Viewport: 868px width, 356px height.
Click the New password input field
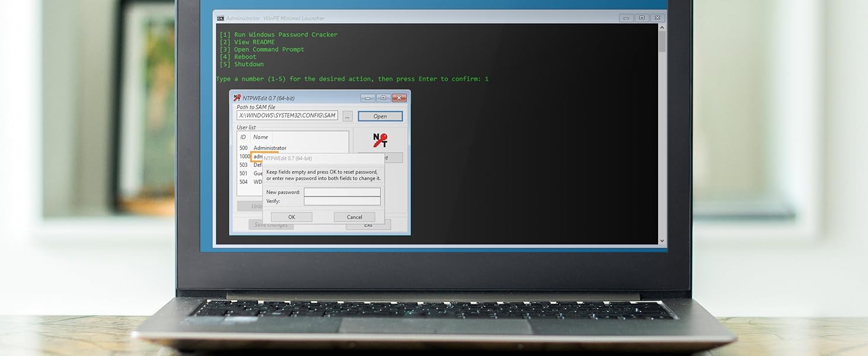342,192
